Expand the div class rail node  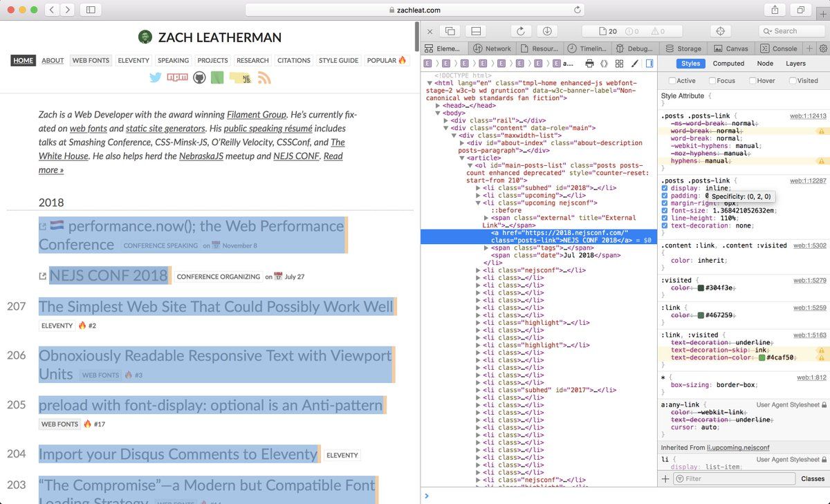pyautogui.click(x=446, y=120)
